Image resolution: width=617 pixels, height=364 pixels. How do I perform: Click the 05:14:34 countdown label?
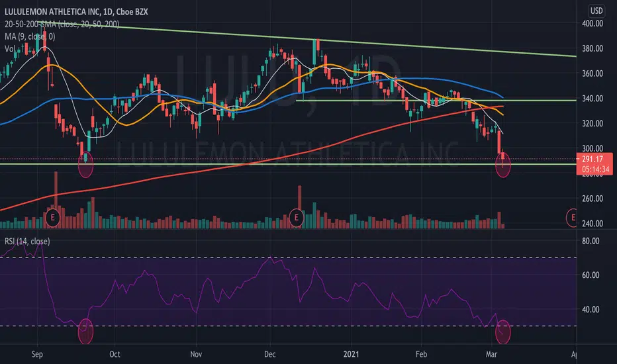pos(594,169)
